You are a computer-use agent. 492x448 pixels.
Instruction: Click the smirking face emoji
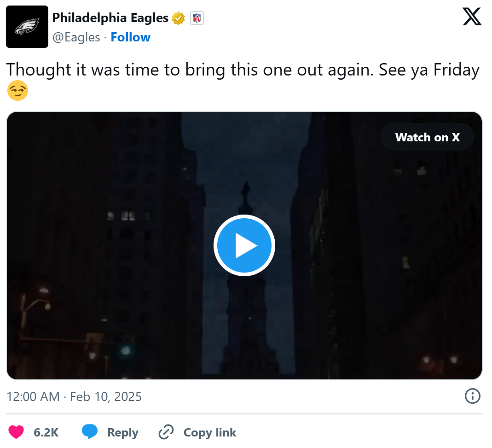tap(18, 90)
